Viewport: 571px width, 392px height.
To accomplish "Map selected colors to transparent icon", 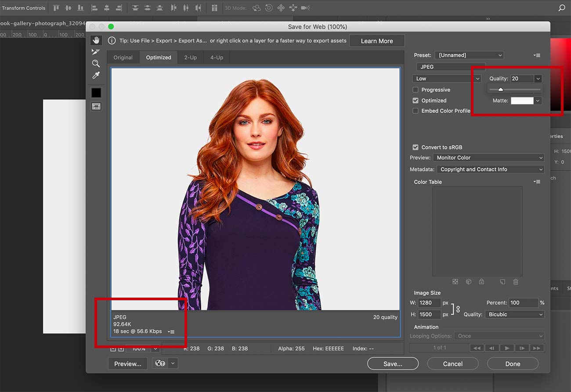I will (455, 282).
